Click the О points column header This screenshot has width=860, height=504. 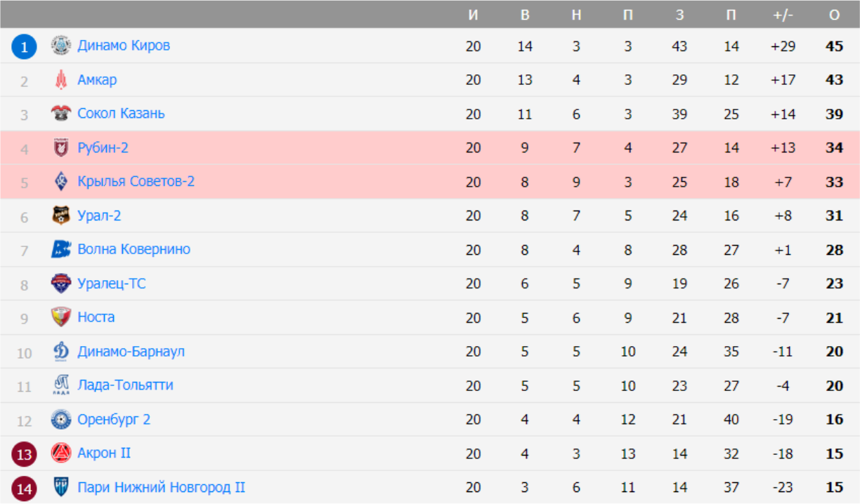(x=834, y=15)
